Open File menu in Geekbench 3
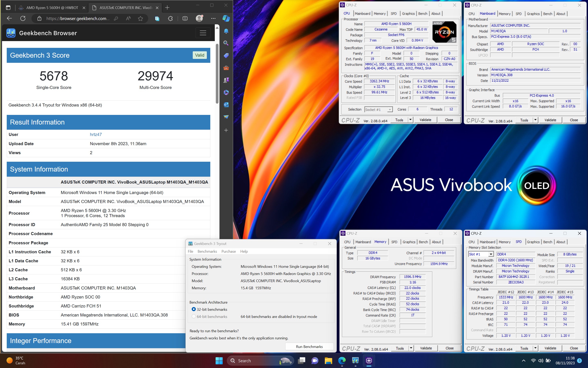Image resolution: width=588 pixels, height=368 pixels. coord(190,251)
